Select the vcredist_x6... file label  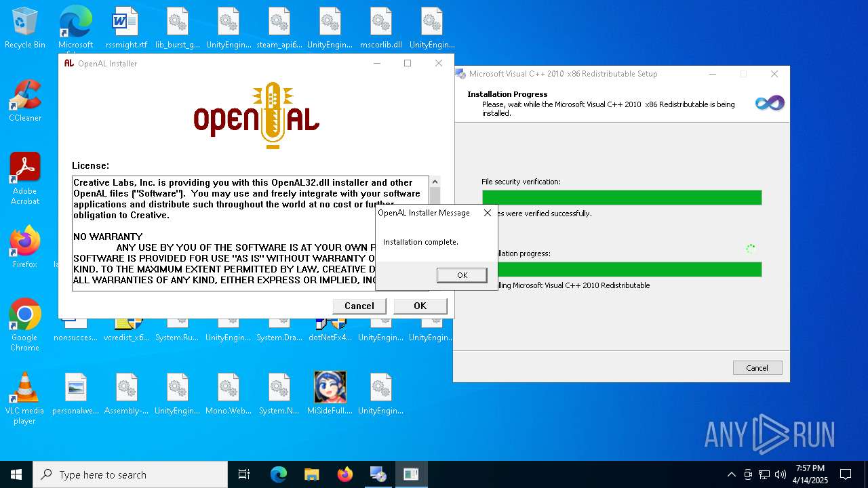click(126, 338)
